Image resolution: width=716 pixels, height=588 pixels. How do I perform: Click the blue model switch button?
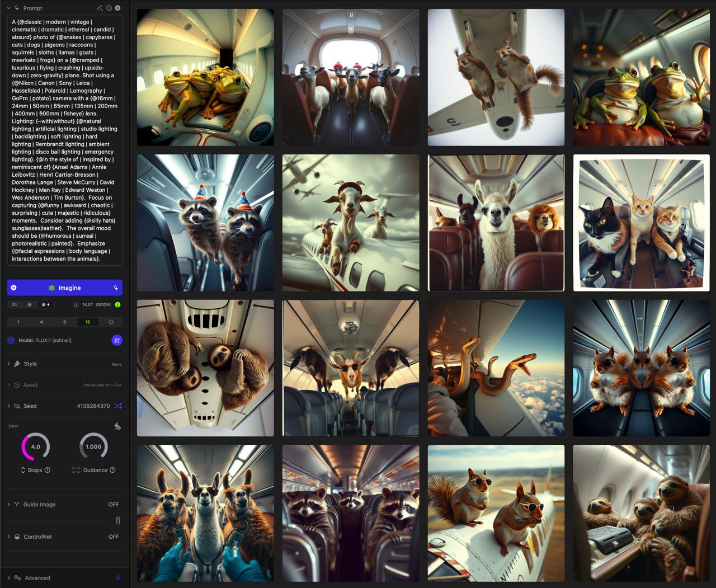117,340
